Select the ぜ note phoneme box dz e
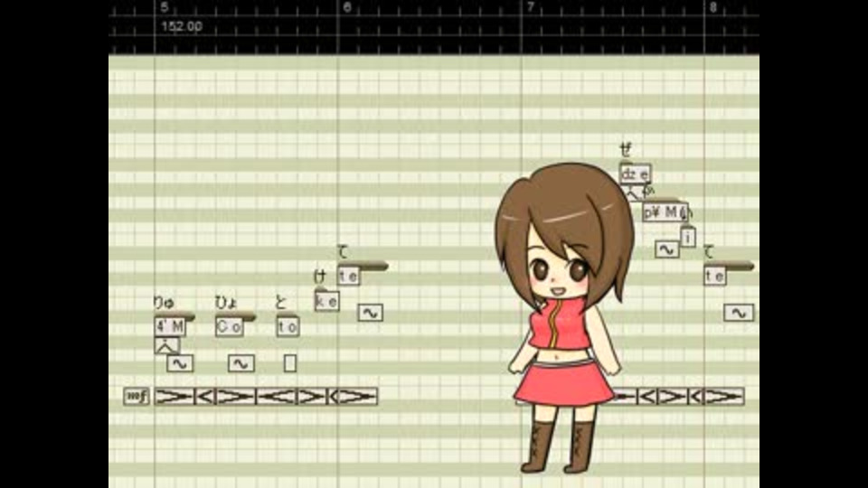The width and height of the screenshot is (868, 488). pyautogui.click(x=635, y=174)
